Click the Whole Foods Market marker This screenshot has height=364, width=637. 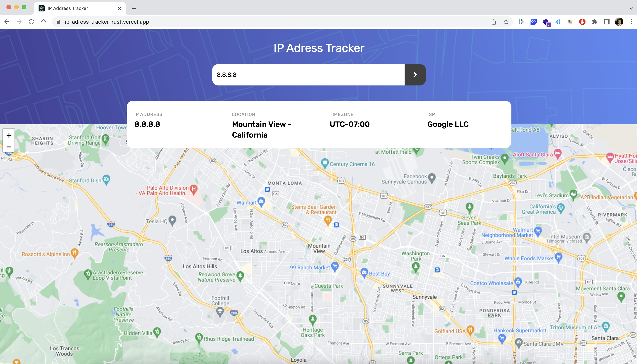[x=559, y=258]
